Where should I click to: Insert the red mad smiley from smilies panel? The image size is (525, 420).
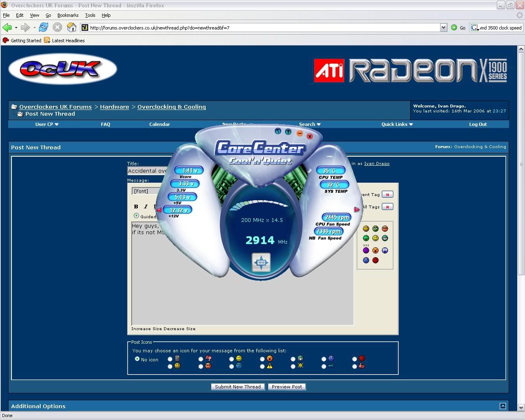point(375,260)
